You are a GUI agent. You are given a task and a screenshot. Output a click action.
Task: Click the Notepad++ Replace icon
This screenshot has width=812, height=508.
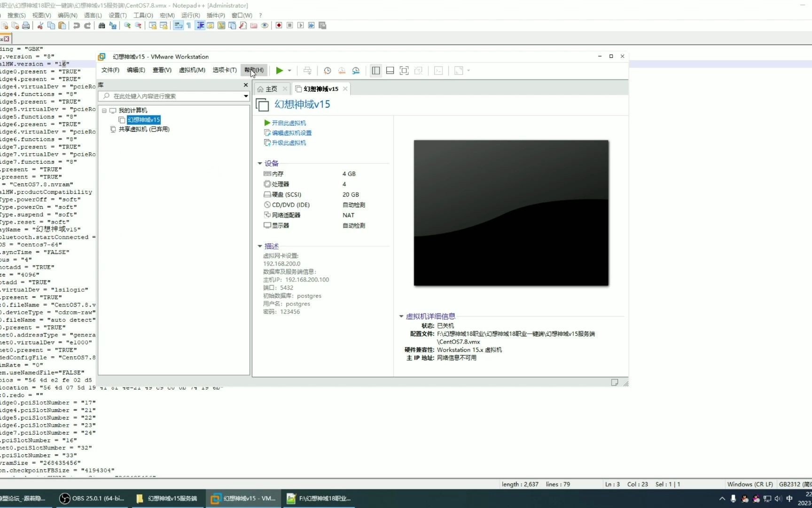(x=113, y=25)
